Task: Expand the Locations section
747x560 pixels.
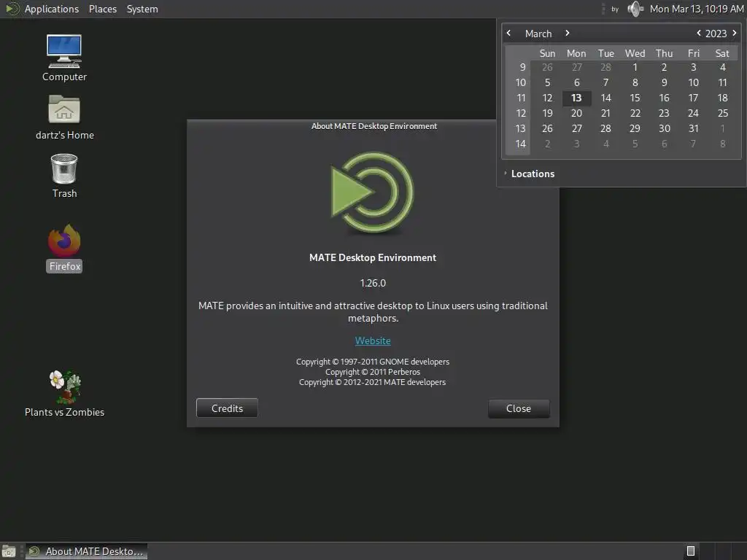Action: (529, 174)
